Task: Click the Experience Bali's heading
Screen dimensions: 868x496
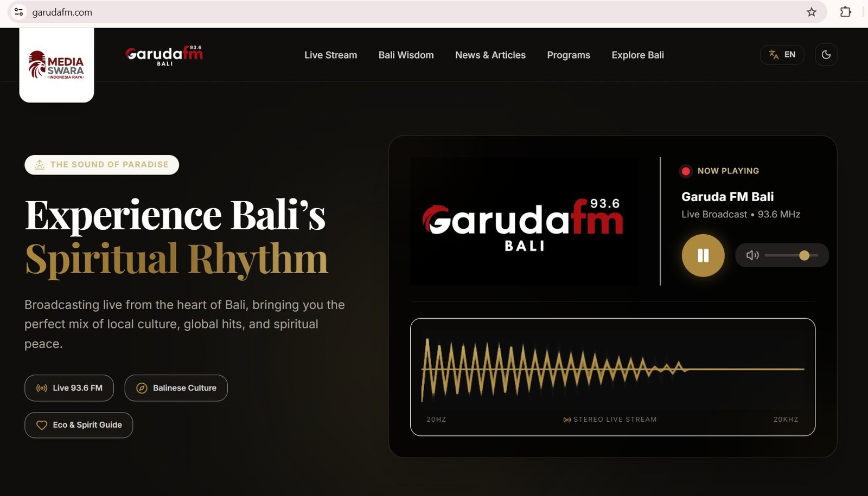Action: pyautogui.click(x=175, y=215)
